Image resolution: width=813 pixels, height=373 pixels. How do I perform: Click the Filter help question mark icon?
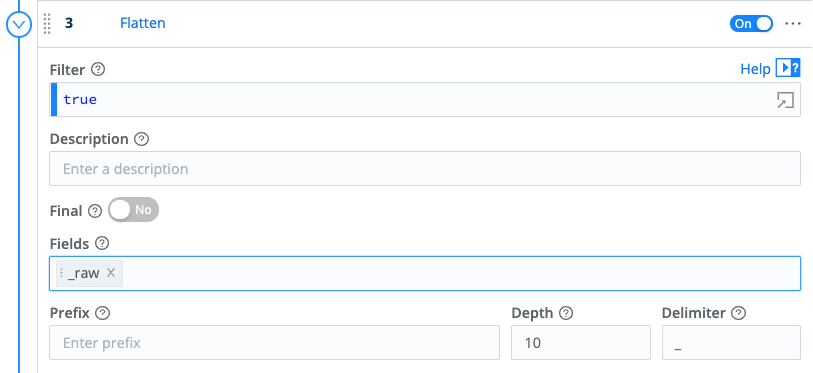pos(98,70)
